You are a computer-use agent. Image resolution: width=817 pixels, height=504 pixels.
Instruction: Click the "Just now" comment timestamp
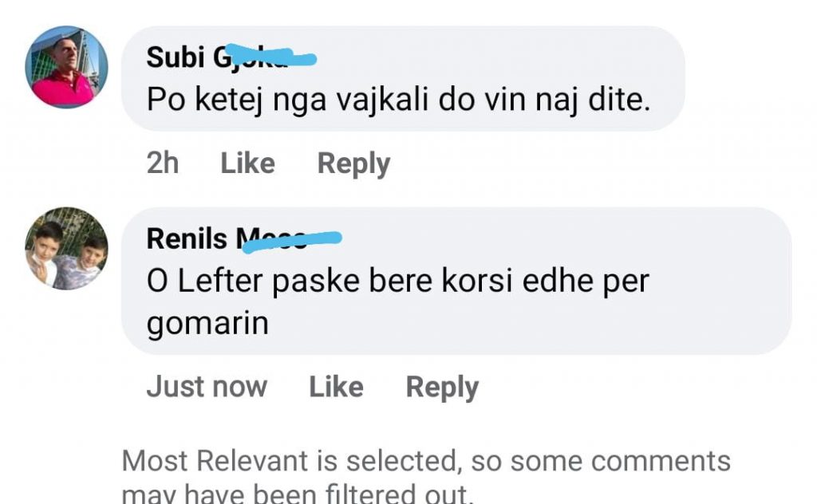[x=207, y=387]
